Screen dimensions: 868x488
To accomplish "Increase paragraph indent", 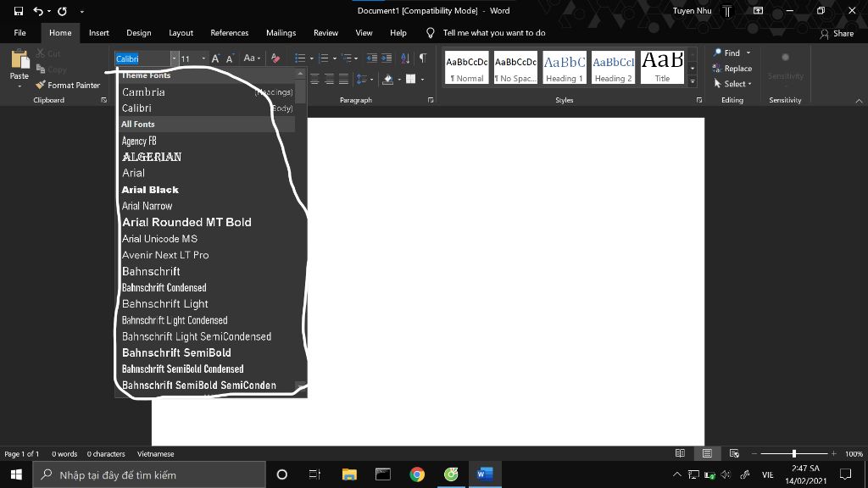I will point(387,58).
